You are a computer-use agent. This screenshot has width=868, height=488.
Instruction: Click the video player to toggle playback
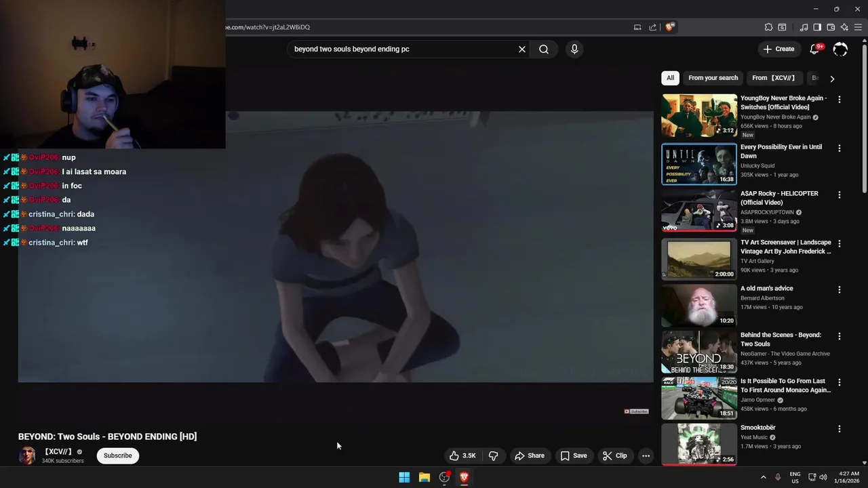click(x=336, y=247)
